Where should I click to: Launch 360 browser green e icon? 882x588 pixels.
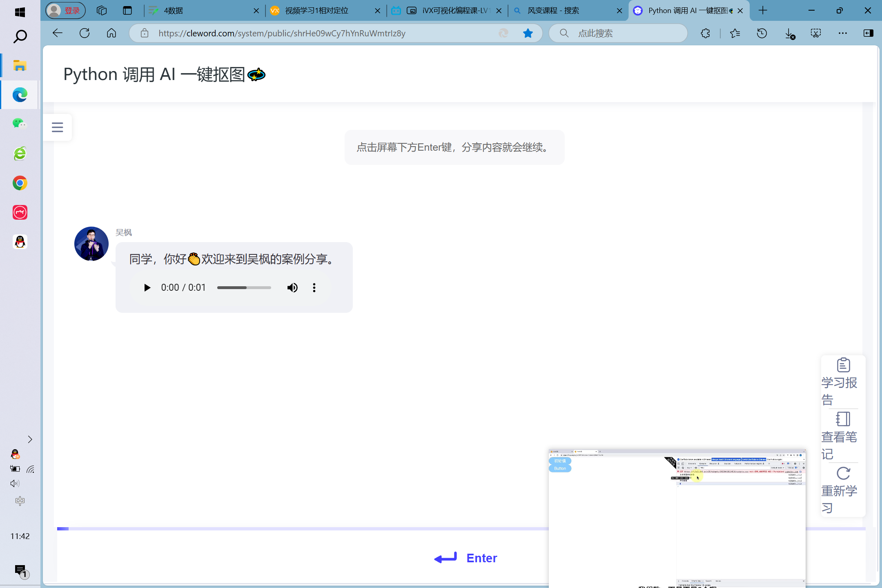pos(20,154)
